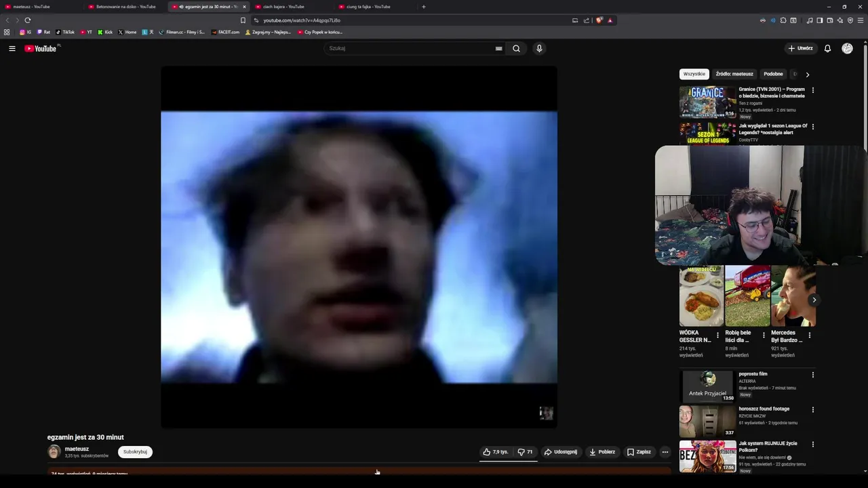The image size is (868, 488).
Task: Open the apps grid in bookmarks bar
Action: pyautogui.click(x=7, y=32)
